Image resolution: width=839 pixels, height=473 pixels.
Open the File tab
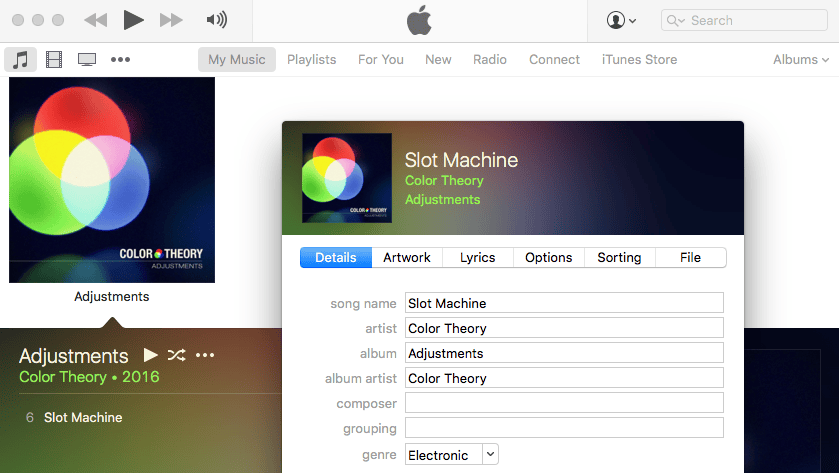click(690, 257)
